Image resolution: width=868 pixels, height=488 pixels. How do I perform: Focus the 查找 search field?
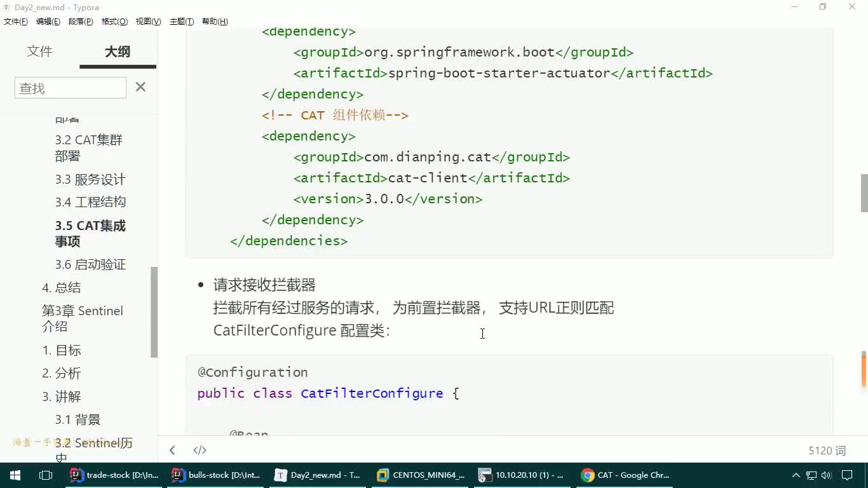[x=70, y=88]
